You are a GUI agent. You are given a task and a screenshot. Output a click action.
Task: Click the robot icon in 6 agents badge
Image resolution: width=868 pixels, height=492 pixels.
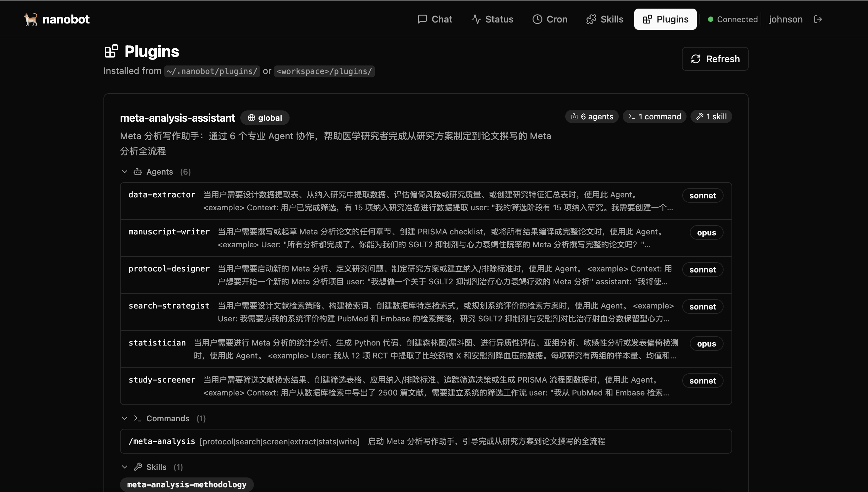(x=574, y=117)
